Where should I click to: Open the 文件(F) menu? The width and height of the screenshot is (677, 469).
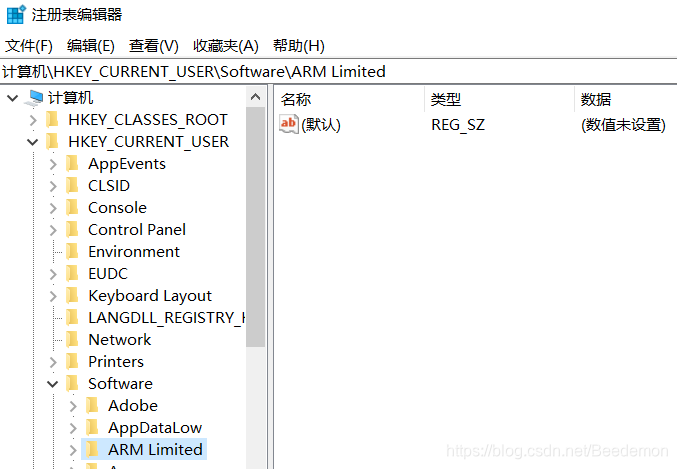pos(28,45)
